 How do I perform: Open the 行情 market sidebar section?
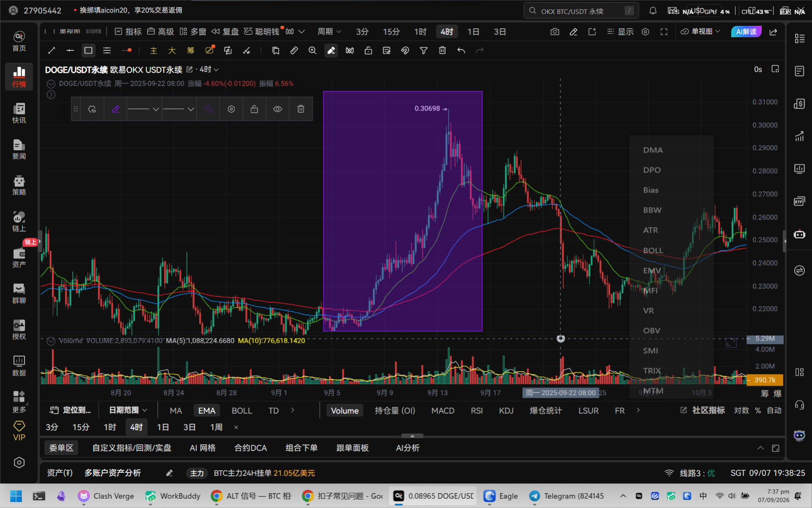tap(19, 77)
